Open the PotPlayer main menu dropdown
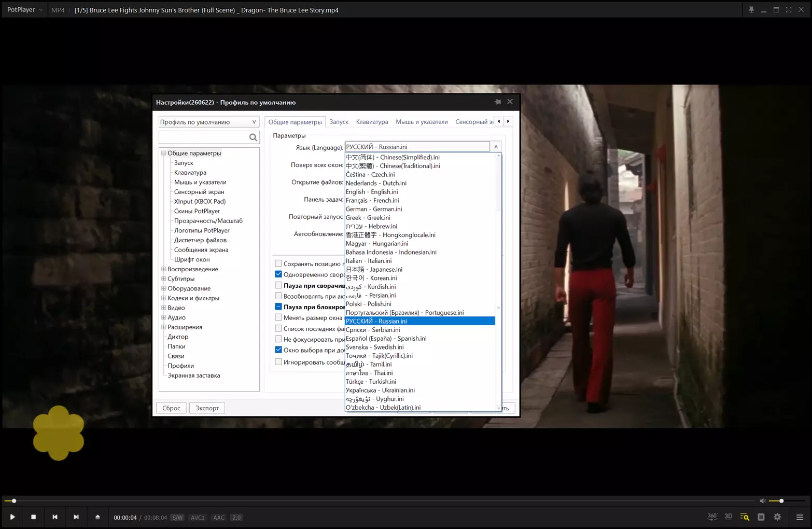Image resolution: width=812 pixels, height=529 pixels. coord(25,10)
